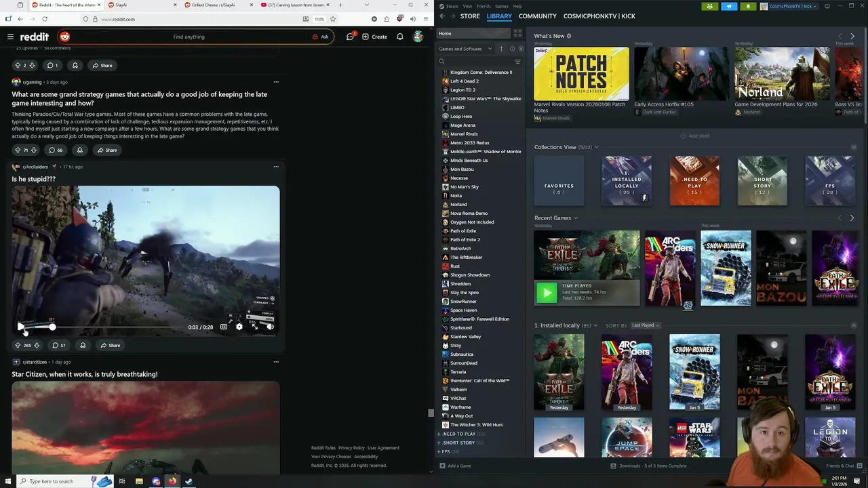Toggle closed captions on Reddit video
Screen dimensions: 868x488
coord(224,327)
